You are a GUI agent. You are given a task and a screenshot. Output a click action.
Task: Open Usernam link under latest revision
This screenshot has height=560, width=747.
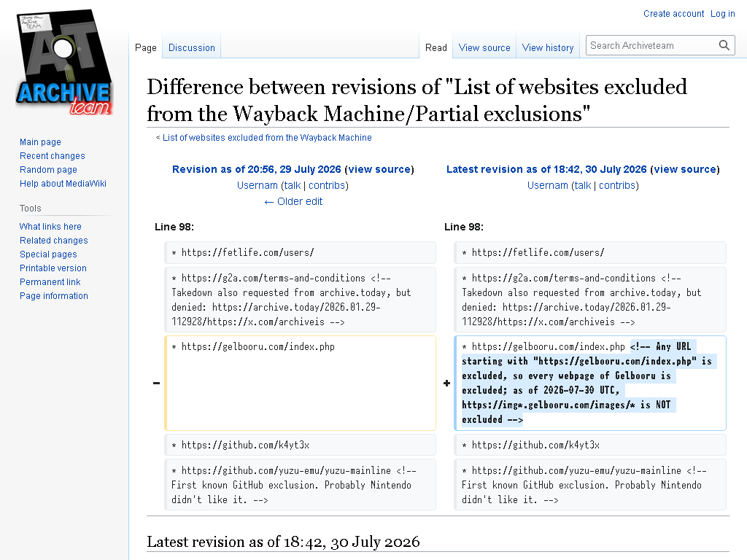[547, 185]
